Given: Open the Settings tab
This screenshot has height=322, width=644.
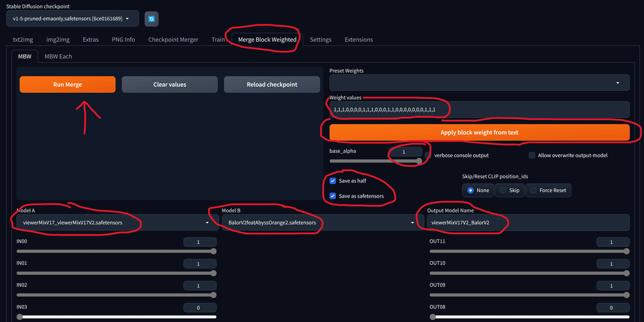Looking at the screenshot, I should click(x=320, y=40).
